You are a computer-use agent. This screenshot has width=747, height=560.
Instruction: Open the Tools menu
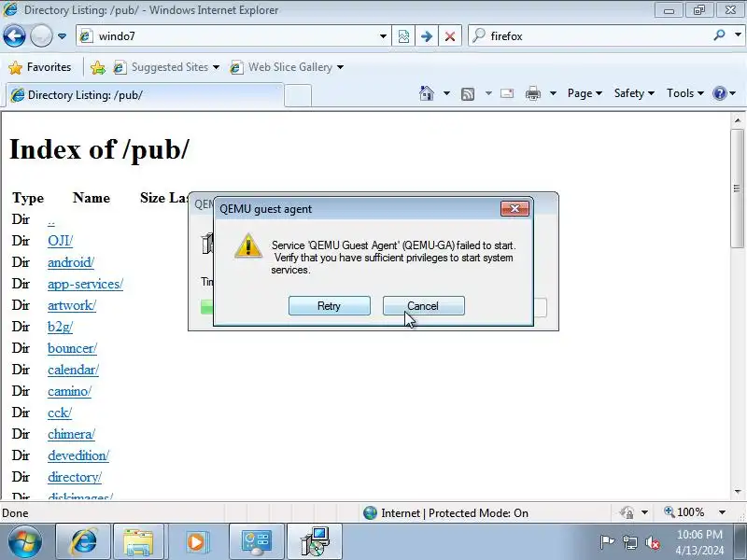point(685,93)
